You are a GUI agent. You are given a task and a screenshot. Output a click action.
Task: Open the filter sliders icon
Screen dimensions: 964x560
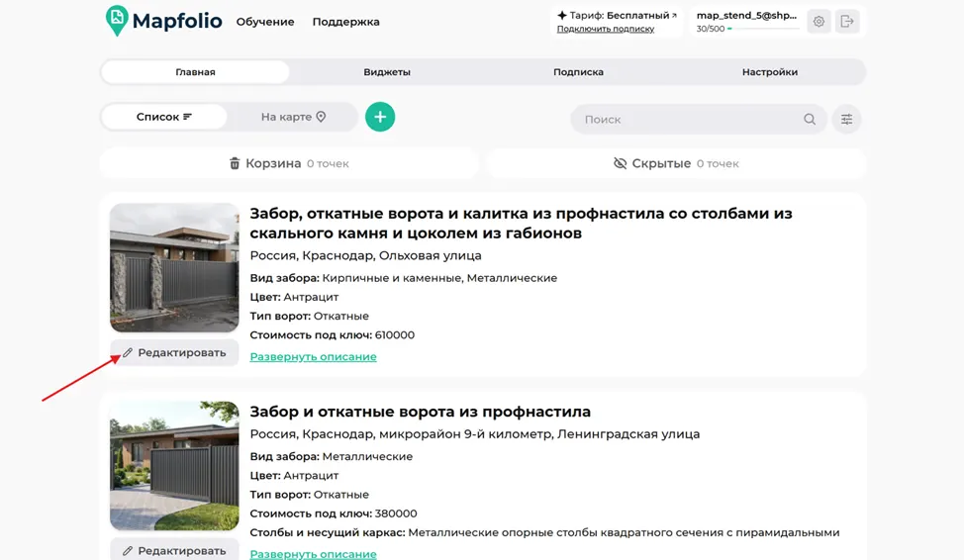[846, 120]
